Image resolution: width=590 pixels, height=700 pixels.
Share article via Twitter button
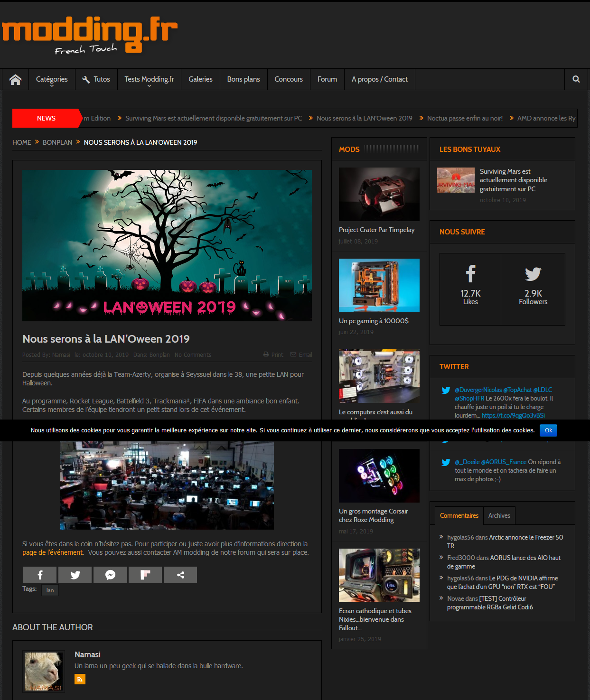click(x=75, y=575)
